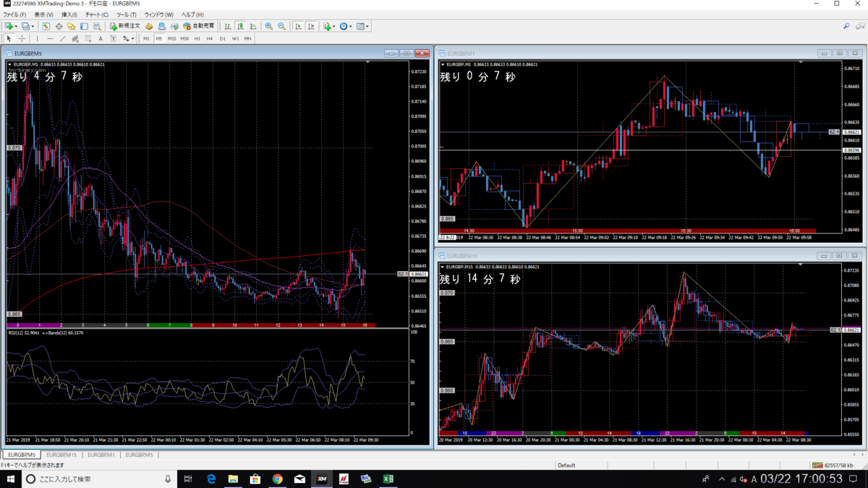Select the vertical line tool
Image resolution: width=868 pixels, height=488 pixels.
pos(37,38)
